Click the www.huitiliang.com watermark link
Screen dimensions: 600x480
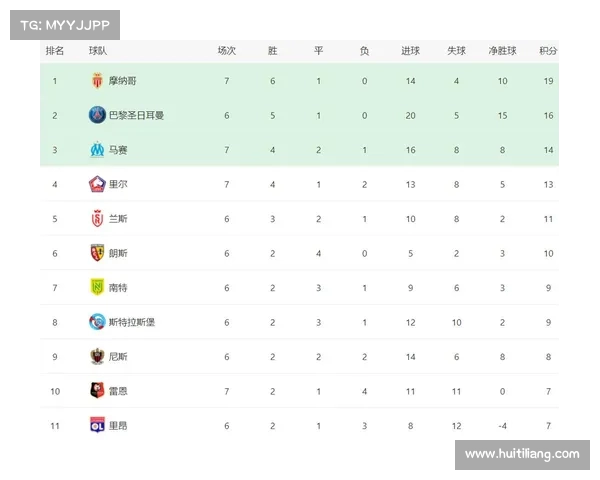click(522, 454)
